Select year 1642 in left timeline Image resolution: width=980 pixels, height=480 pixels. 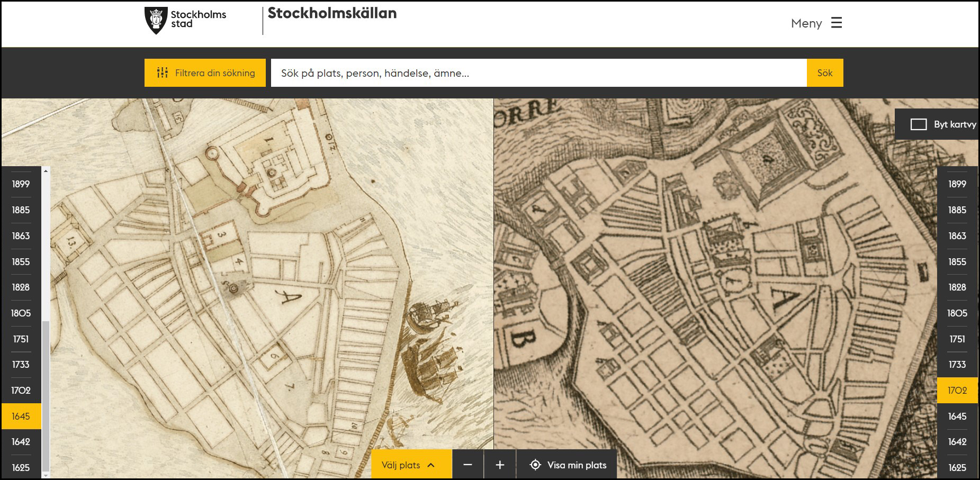tap(21, 441)
